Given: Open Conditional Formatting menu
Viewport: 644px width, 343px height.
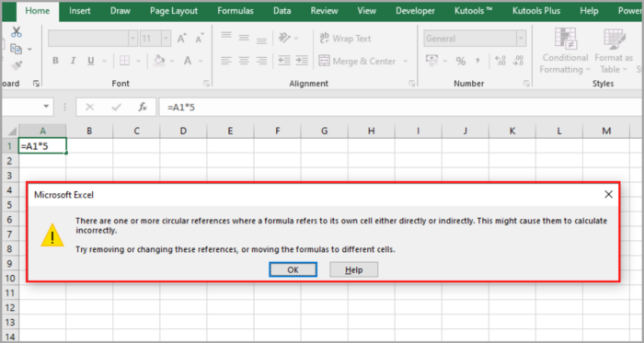Looking at the screenshot, I should coord(565,51).
